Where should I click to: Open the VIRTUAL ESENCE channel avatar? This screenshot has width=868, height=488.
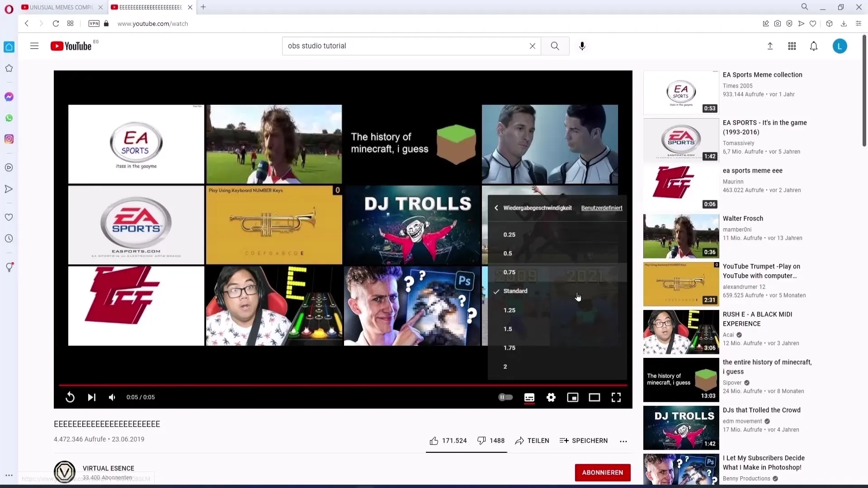(65, 472)
